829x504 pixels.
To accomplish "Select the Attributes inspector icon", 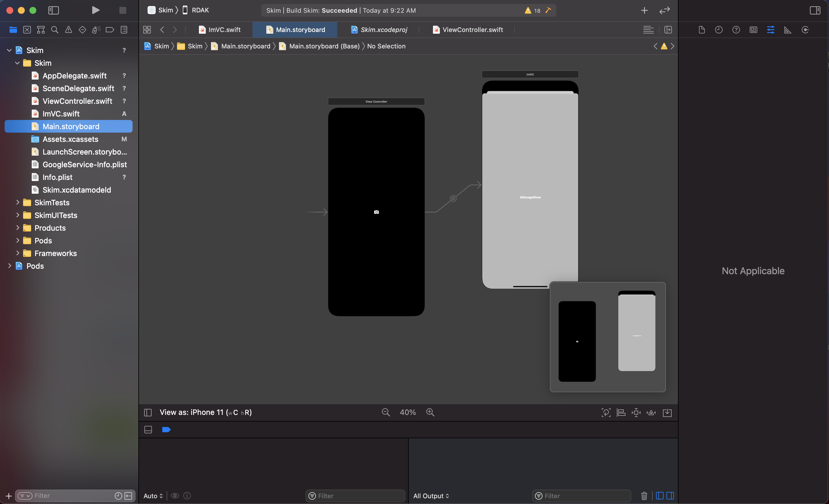I will pos(770,30).
